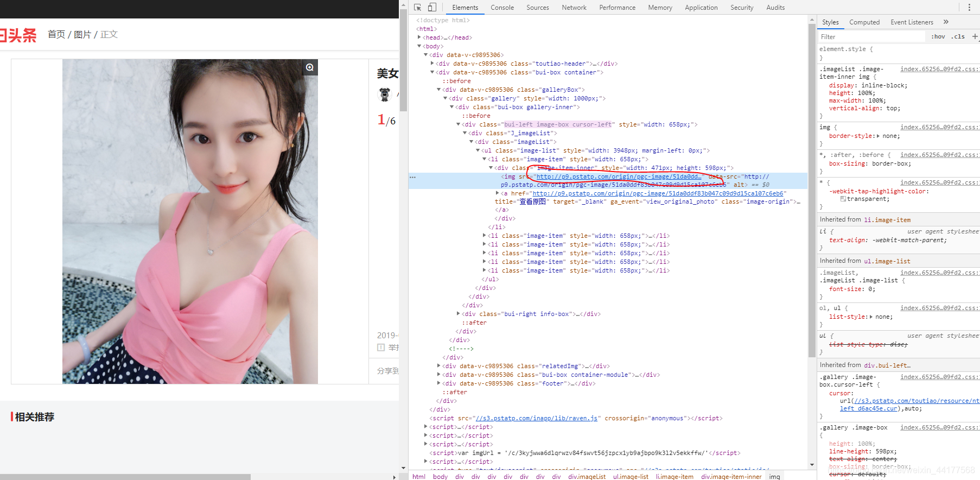Collapse the galleryBox div node
Viewport: 980px width, 480px height.
[439, 90]
